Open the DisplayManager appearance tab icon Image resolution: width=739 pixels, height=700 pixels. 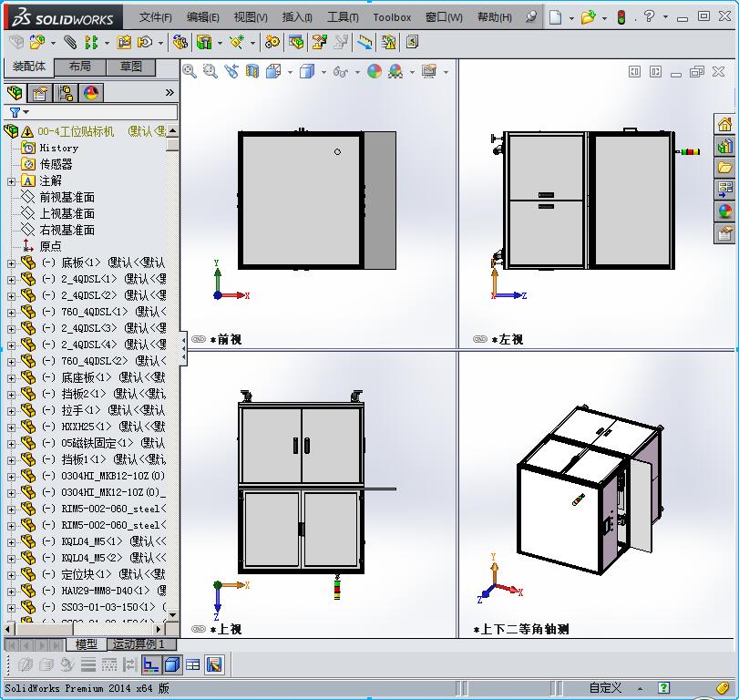coord(89,93)
